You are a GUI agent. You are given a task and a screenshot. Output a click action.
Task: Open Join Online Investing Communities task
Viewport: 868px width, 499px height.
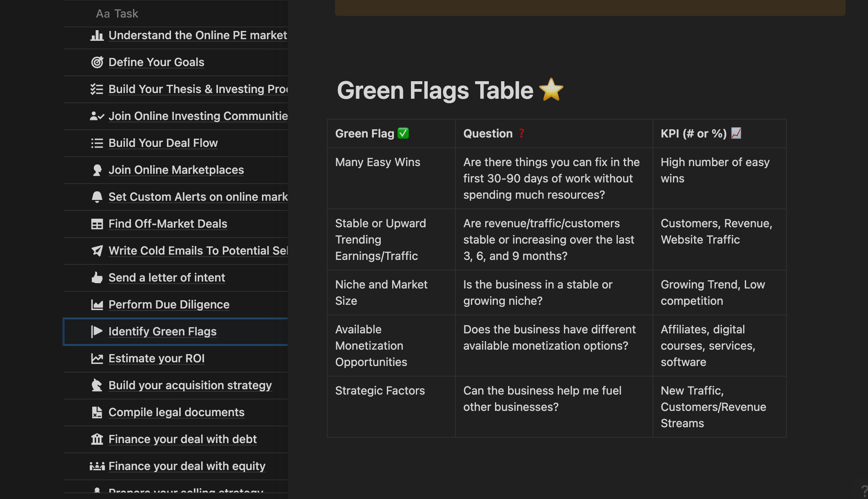198,116
